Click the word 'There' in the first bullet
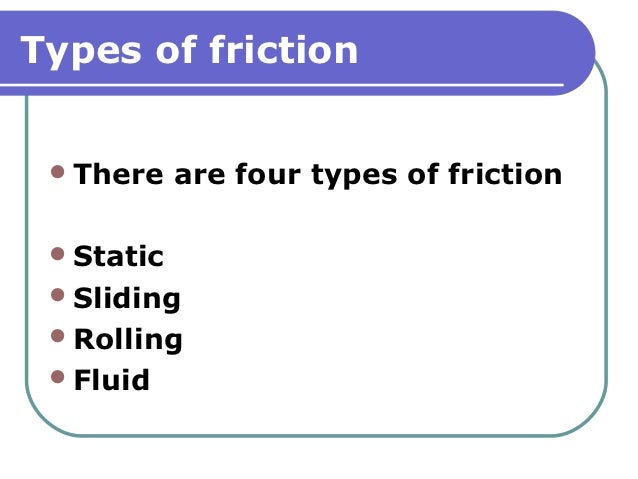This screenshot has height=479, width=638. 118,174
